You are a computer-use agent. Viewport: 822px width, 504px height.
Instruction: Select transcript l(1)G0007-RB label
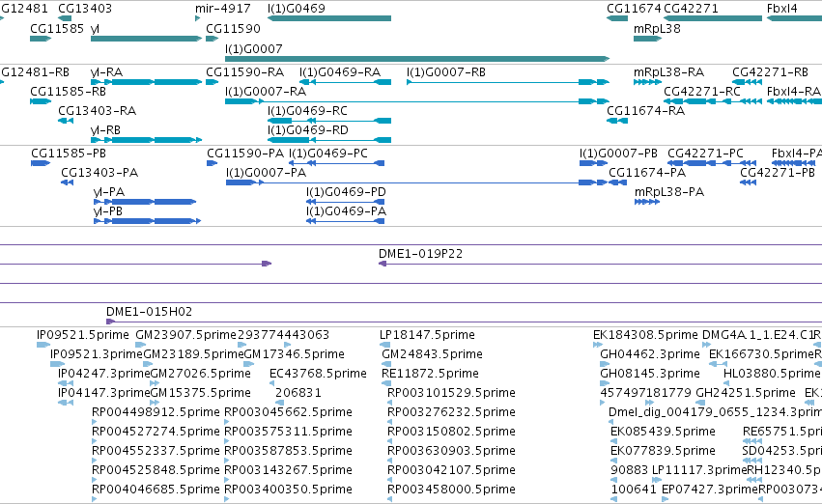[446, 71]
